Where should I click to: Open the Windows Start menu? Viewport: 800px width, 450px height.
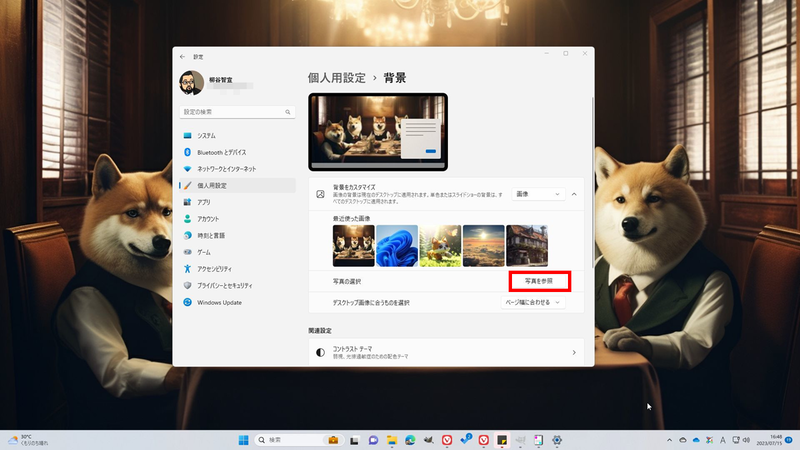244,440
